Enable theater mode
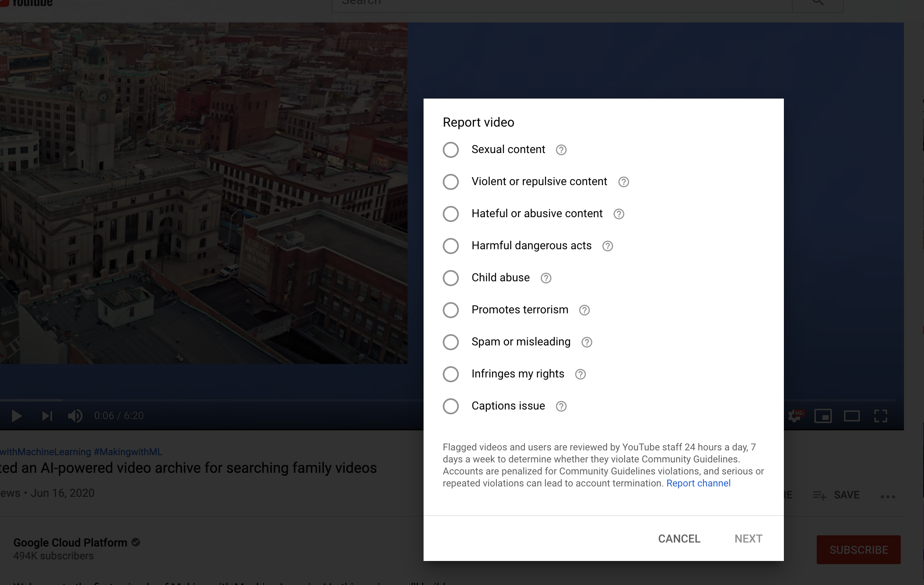This screenshot has height=585, width=924. pos(852,416)
